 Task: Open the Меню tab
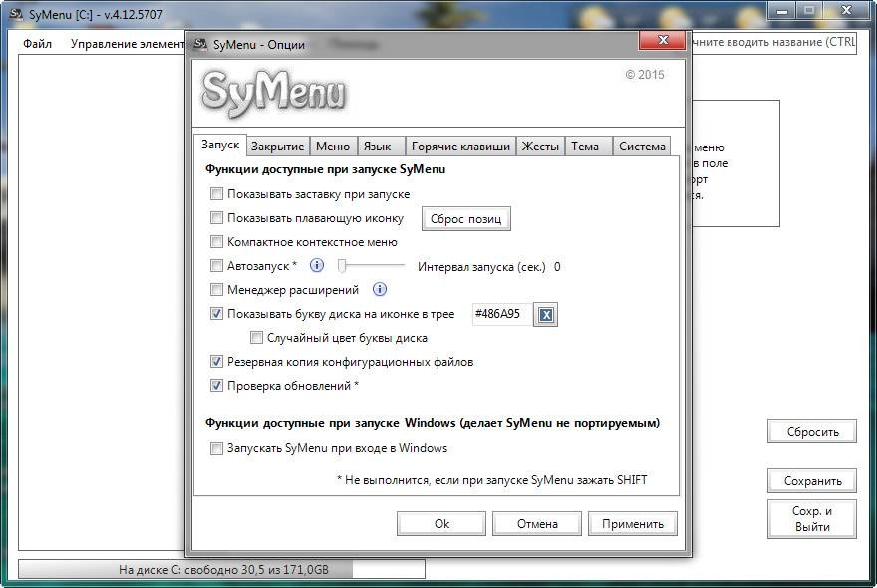point(333,147)
